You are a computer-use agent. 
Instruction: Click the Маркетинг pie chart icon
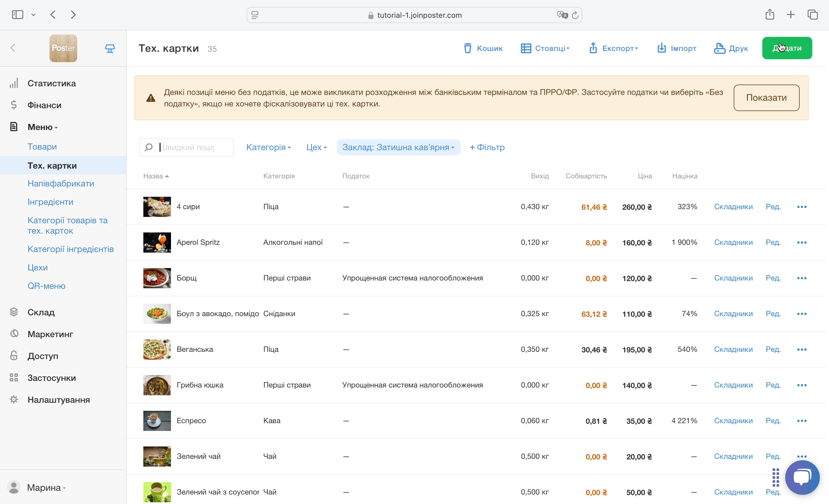coord(14,334)
